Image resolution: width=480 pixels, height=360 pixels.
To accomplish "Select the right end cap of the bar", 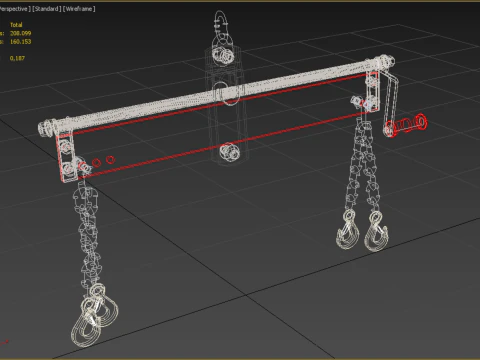I will click(x=387, y=62).
